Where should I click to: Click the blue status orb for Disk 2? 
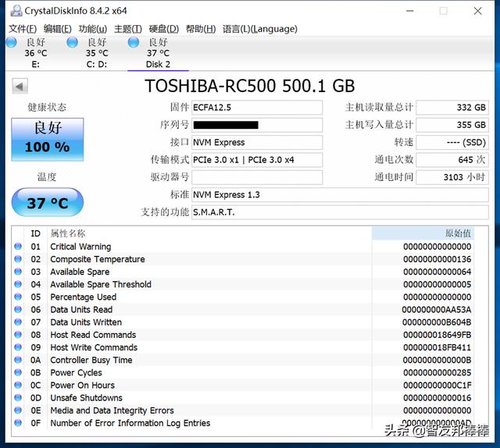pos(134,42)
